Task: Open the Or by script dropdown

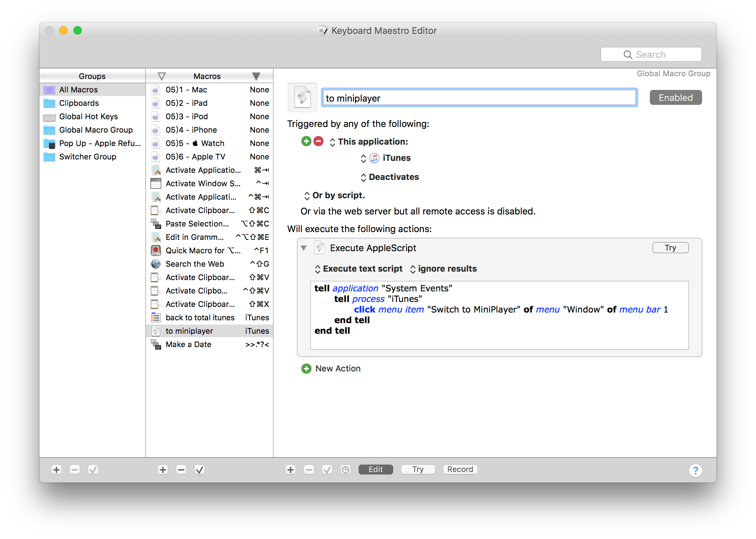Action: pyautogui.click(x=334, y=195)
